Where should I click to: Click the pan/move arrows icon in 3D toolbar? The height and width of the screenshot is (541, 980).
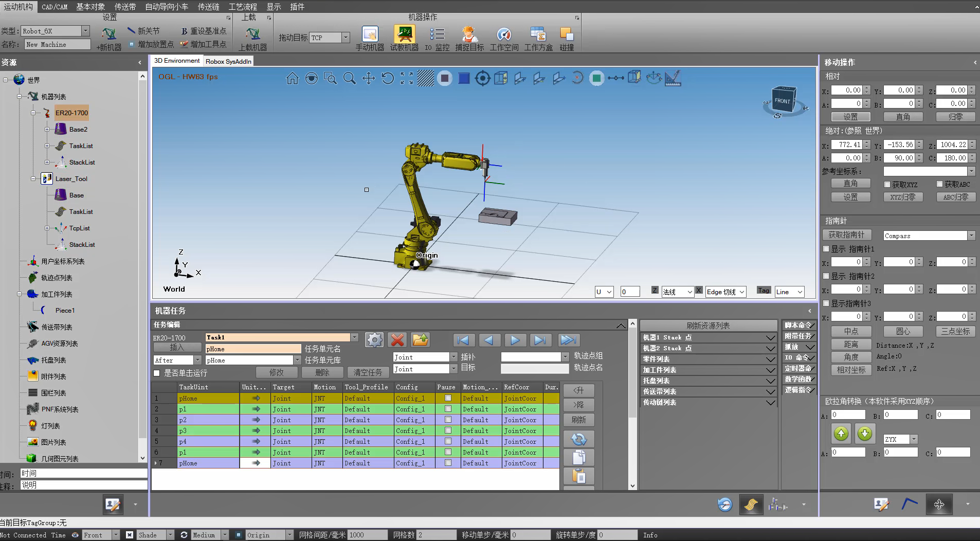[369, 78]
